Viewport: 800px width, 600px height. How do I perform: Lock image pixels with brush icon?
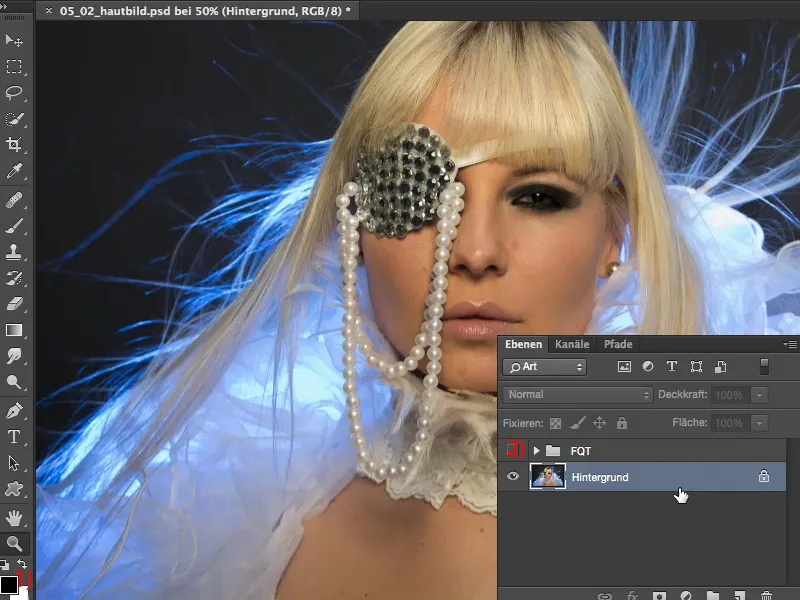click(578, 422)
